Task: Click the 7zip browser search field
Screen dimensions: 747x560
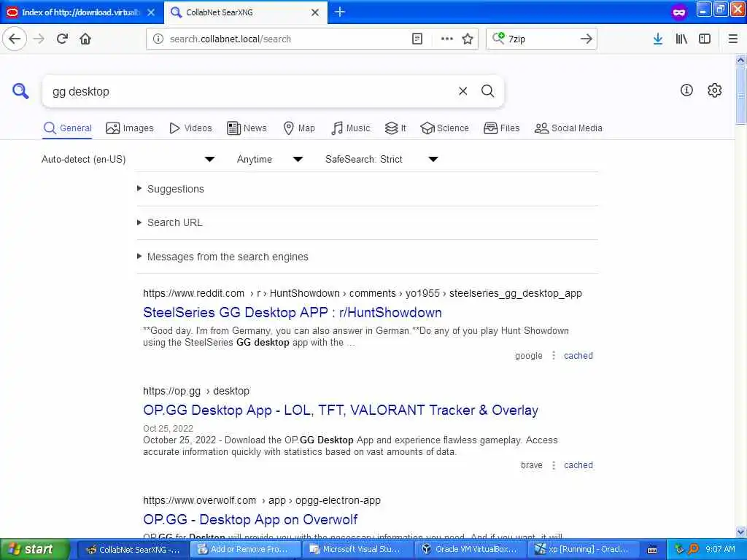Action: tap(541, 39)
